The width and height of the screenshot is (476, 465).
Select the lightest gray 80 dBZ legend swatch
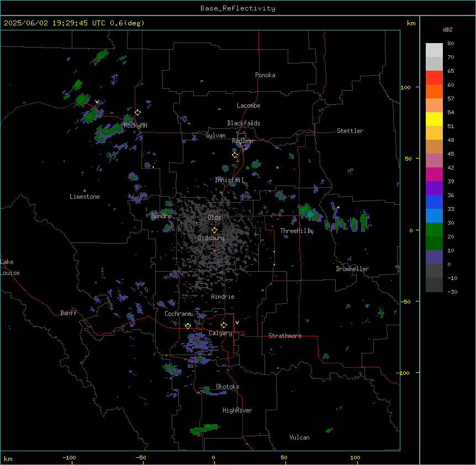[x=434, y=50]
